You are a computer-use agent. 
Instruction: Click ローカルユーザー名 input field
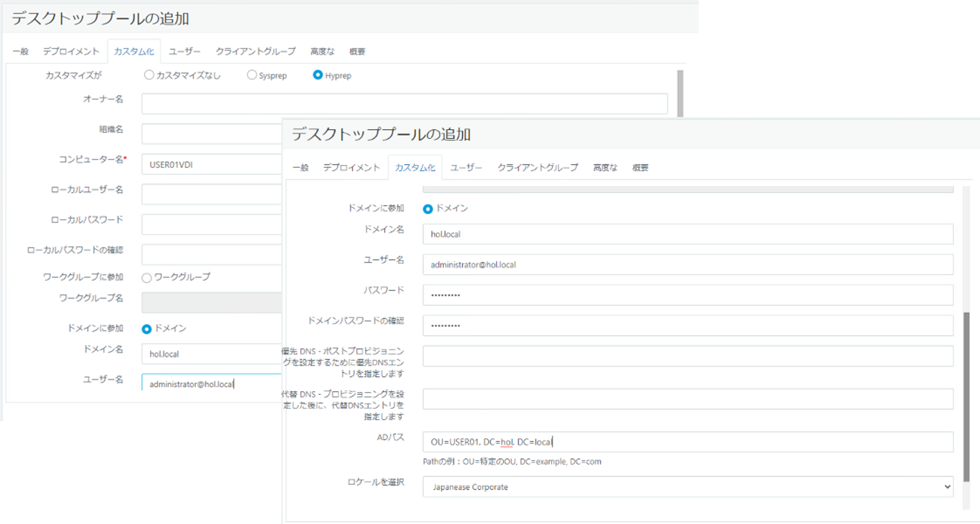tap(212, 194)
